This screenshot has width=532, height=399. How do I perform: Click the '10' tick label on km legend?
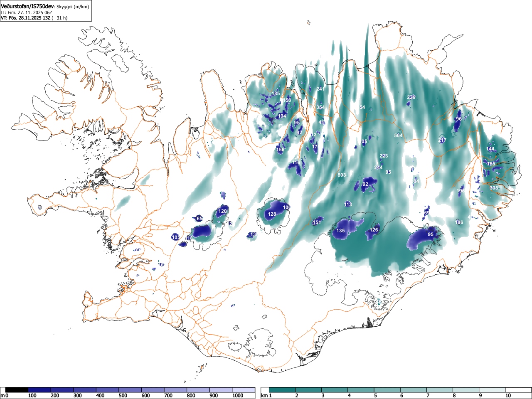pos(508,396)
